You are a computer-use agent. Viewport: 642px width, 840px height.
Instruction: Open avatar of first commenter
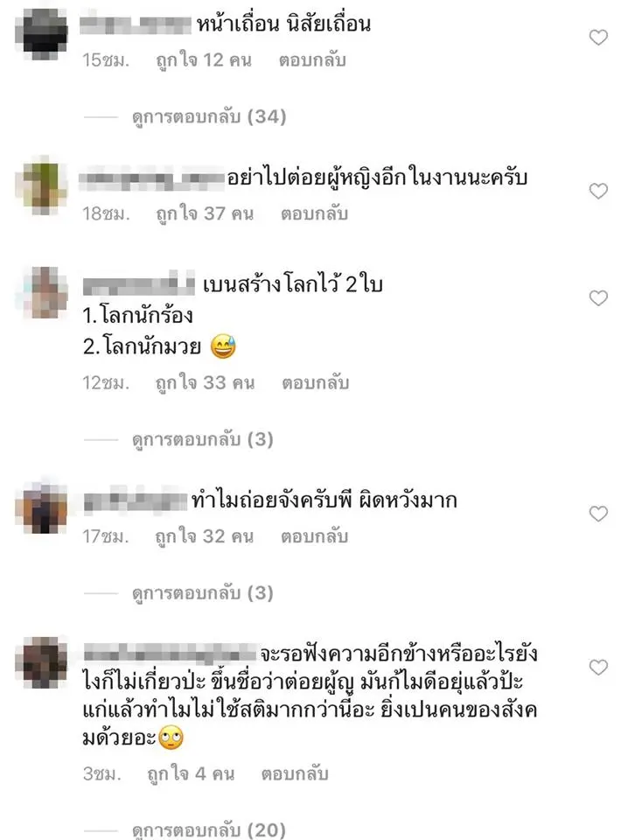pos(42,34)
